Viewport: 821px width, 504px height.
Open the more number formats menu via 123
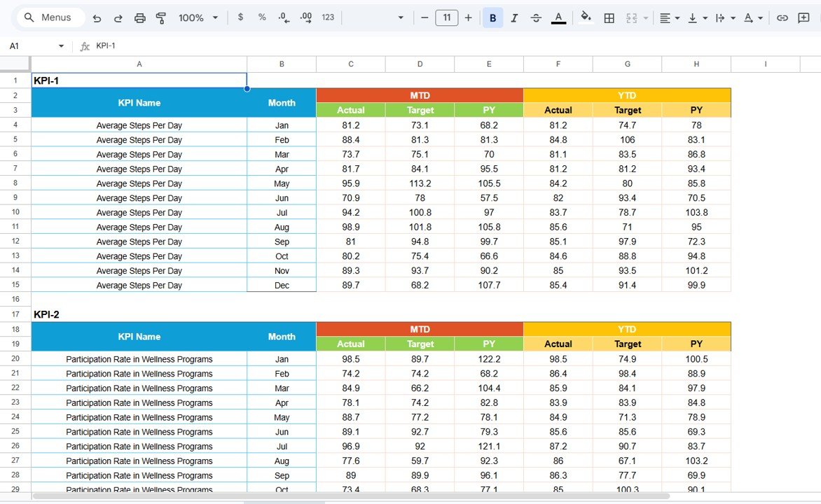pos(327,18)
